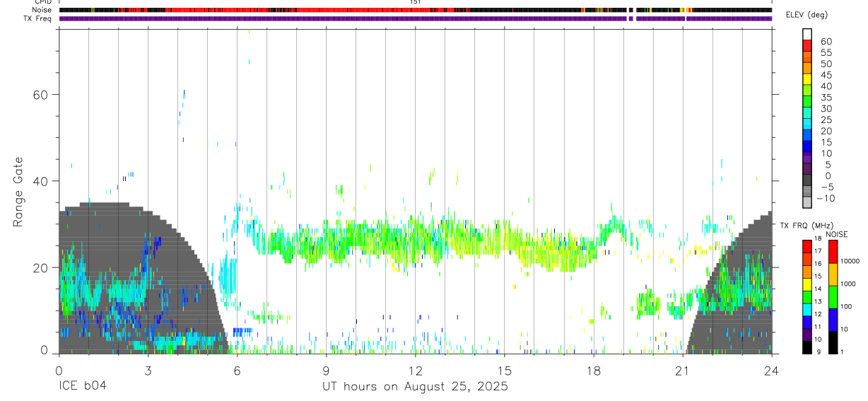Click the purple TX Freq strip above the plot
This screenshot has height=401, width=868.
(416, 18)
